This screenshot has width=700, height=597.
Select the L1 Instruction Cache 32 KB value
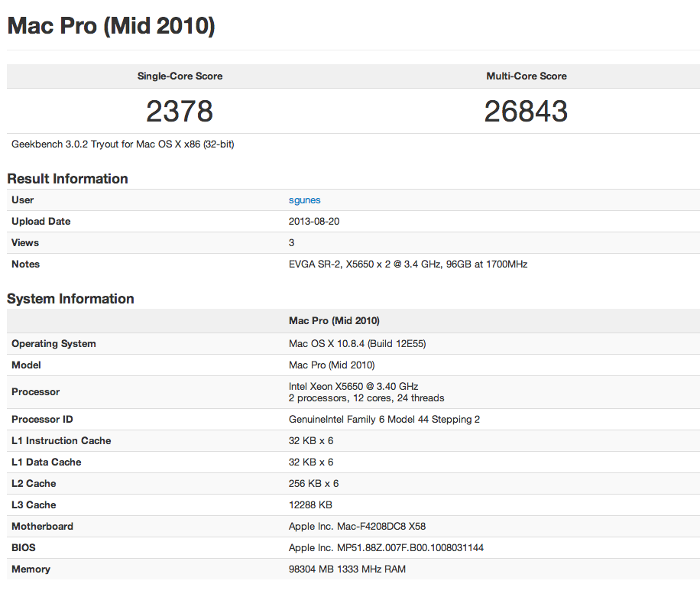coord(311,441)
